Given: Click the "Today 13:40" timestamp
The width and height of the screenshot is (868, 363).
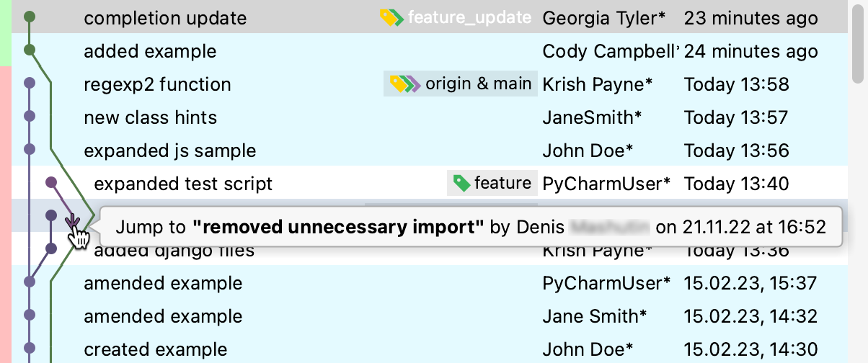Looking at the screenshot, I should 736,184.
